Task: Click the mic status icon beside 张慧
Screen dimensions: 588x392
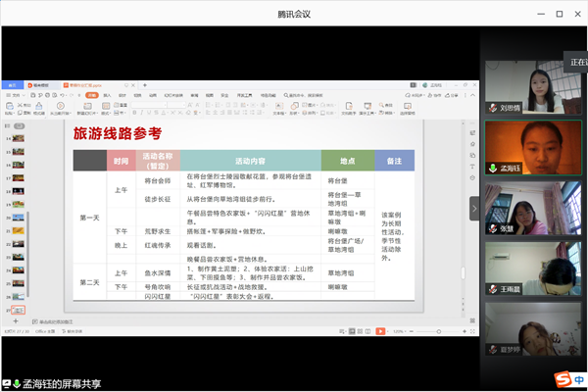Action: coord(493,227)
